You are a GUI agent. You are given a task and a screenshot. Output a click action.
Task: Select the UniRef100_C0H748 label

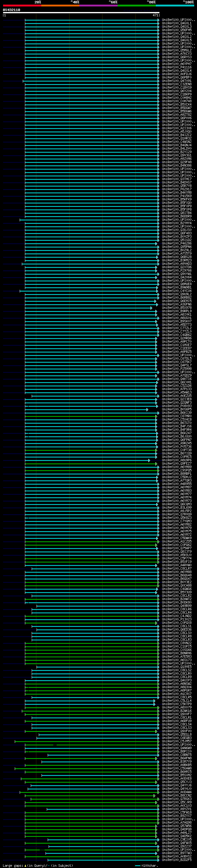177,101
